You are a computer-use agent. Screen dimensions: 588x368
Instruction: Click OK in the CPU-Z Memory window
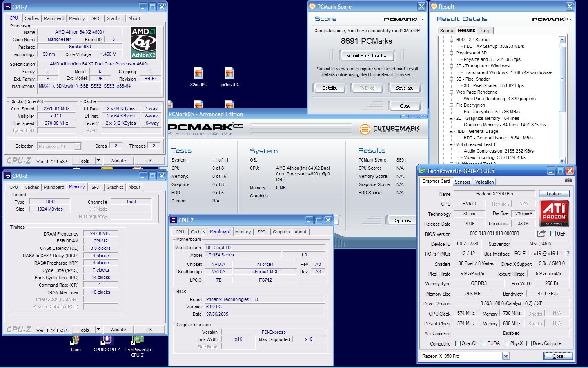pos(149,330)
